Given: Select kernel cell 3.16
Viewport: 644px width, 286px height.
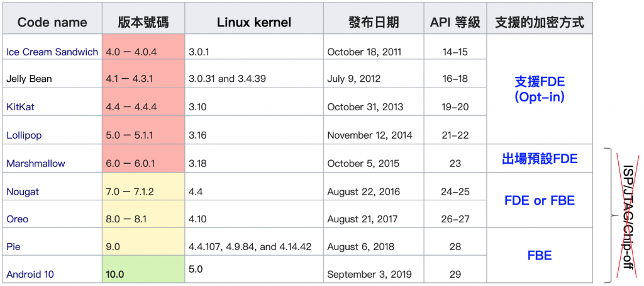Looking at the screenshot, I should [x=254, y=130].
